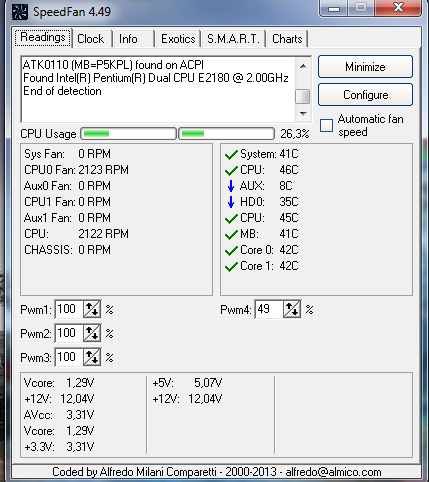Screen dimensions: 429x482
Task: Show the Charts tab
Action: pos(287,39)
